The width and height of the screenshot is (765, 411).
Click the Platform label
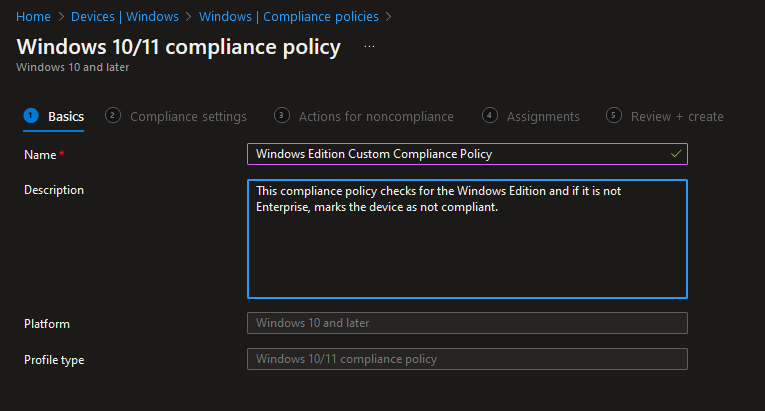(x=47, y=324)
